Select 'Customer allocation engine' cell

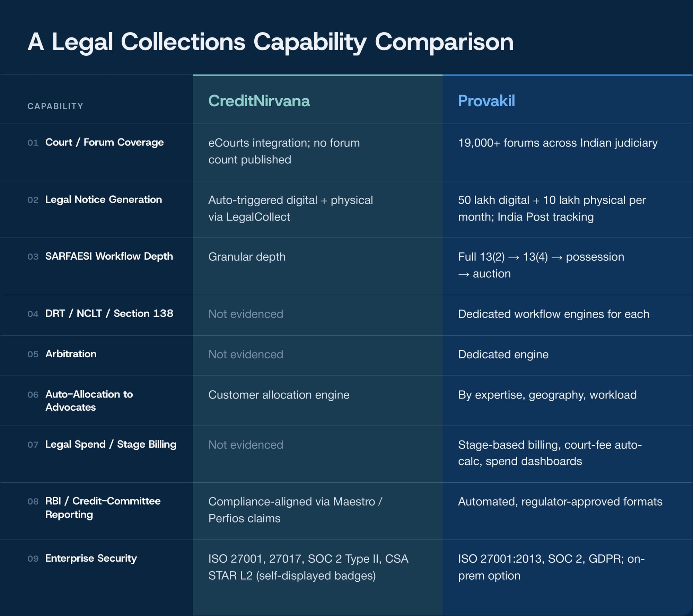(279, 395)
